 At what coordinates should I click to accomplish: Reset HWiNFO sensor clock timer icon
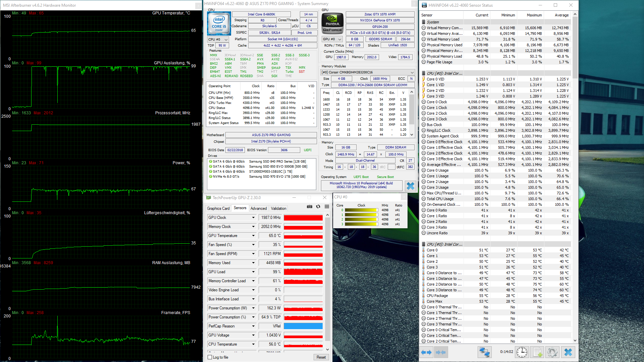(522, 352)
